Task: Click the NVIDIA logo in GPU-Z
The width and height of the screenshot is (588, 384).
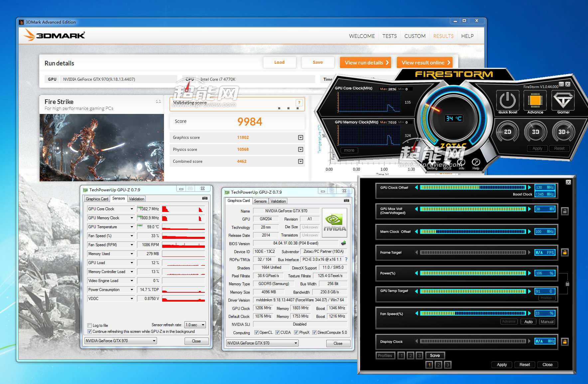Action: (x=335, y=222)
